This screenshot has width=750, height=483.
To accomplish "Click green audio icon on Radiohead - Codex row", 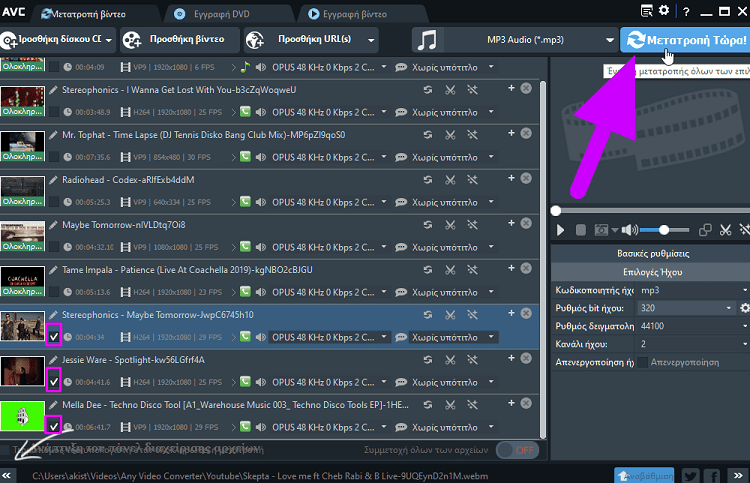I will pyautogui.click(x=245, y=202).
